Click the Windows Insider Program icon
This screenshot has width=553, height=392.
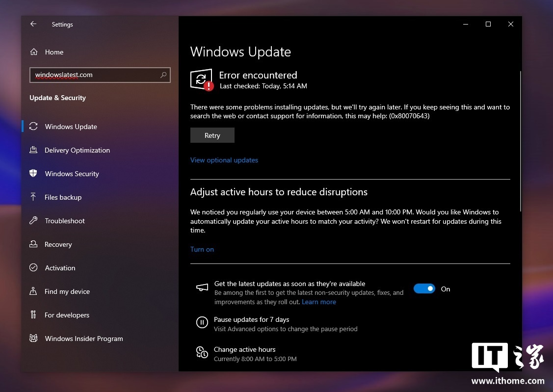[33, 339]
